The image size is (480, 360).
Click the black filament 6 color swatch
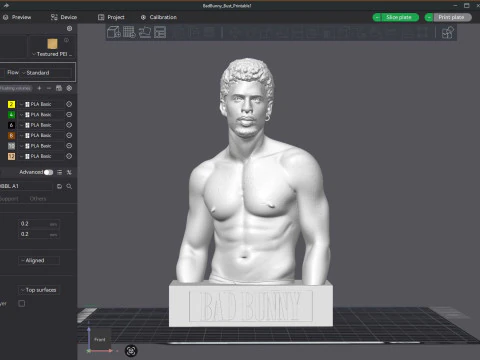tap(11, 125)
